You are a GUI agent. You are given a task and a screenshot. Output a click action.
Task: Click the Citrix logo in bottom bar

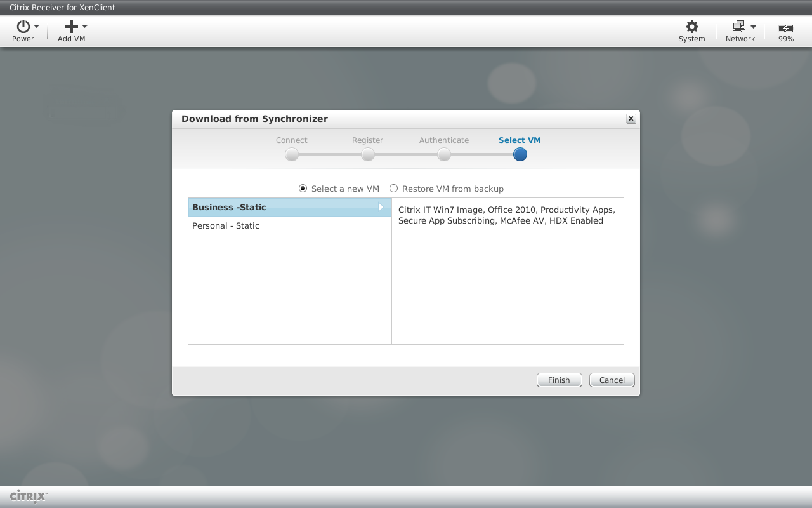[x=29, y=496]
